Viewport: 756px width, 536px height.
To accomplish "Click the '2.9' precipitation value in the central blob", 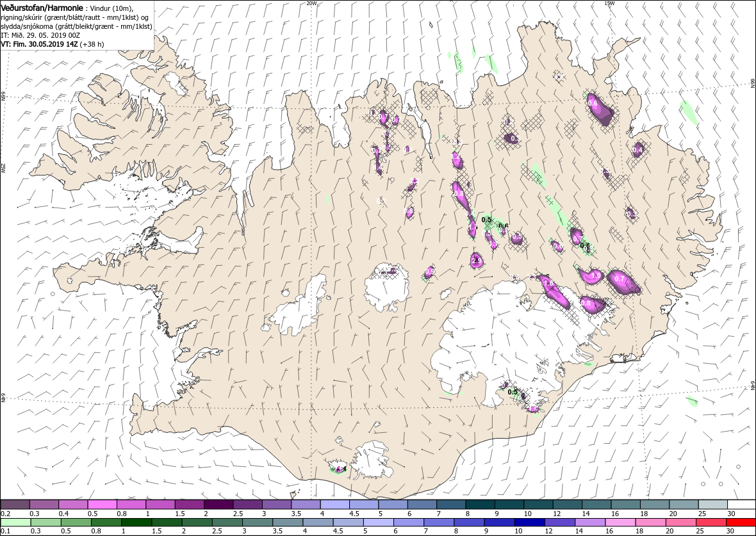I will point(477,261).
